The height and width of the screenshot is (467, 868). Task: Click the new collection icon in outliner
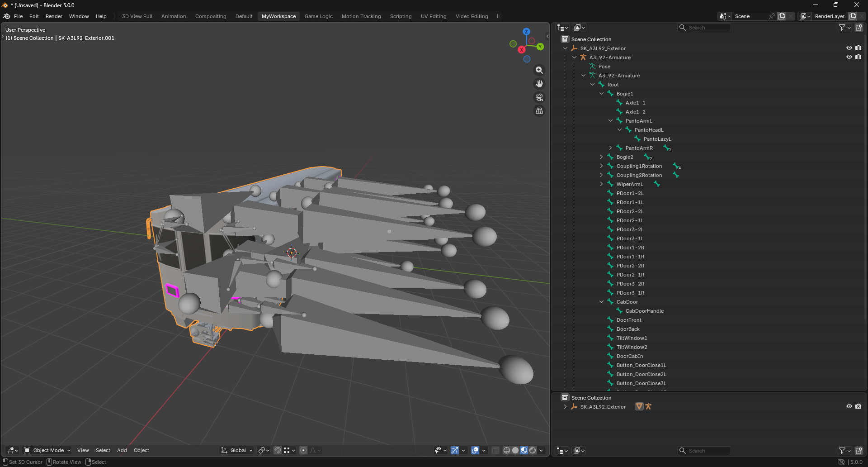click(859, 28)
